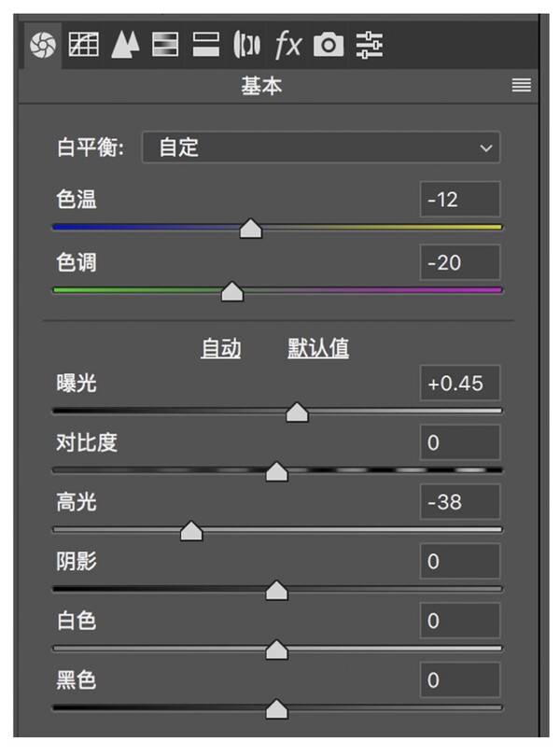The width and height of the screenshot is (560, 755).
Task: Open the Detail sharpening panel icon
Action: (x=123, y=44)
